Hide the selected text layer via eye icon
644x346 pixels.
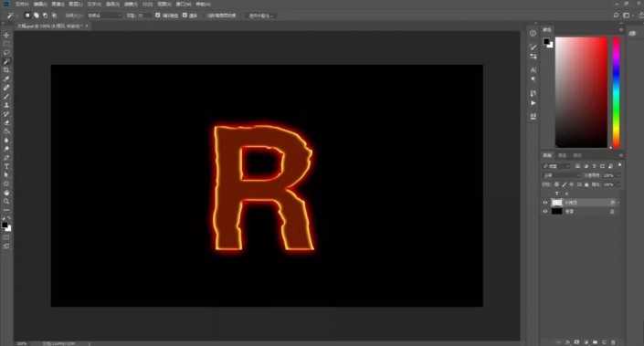pyautogui.click(x=545, y=203)
